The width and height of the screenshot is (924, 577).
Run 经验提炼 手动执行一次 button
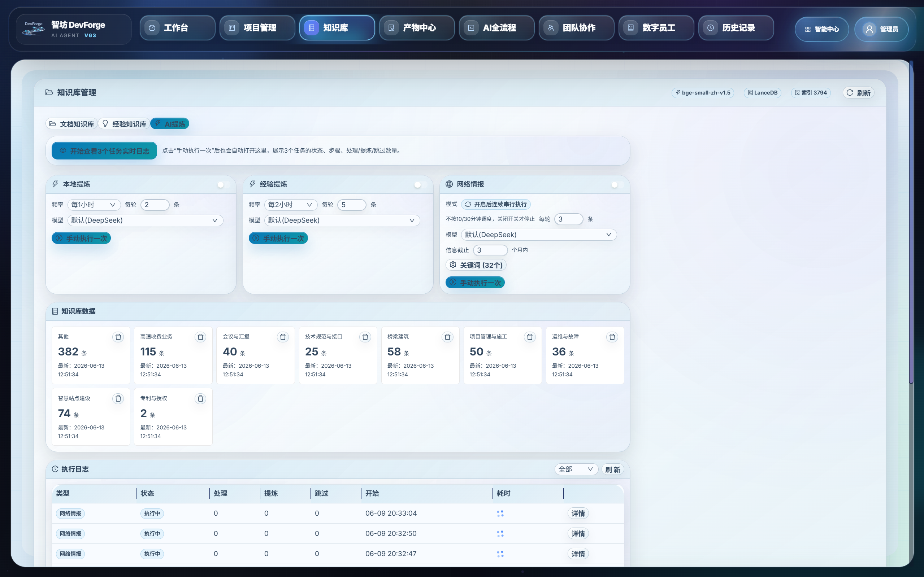click(x=278, y=238)
